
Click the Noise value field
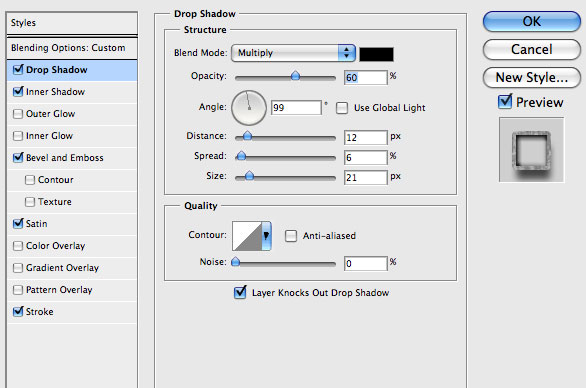[x=366, y=264]
